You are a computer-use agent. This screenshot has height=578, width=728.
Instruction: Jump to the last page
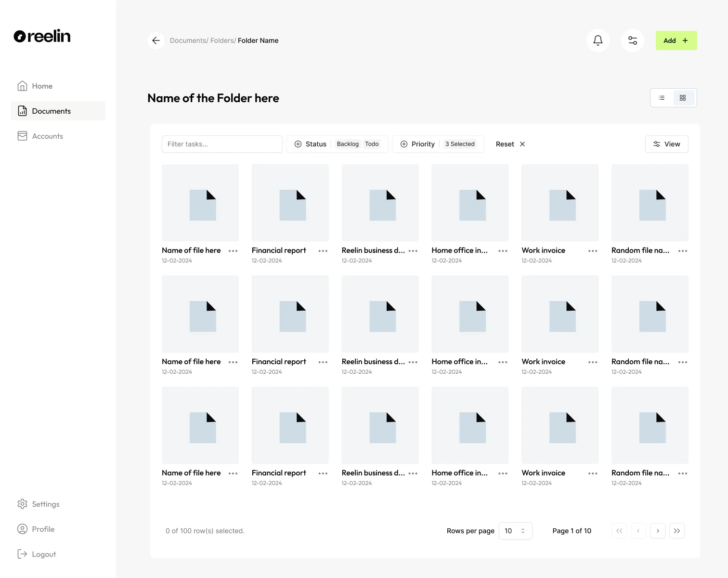[677, 531]
